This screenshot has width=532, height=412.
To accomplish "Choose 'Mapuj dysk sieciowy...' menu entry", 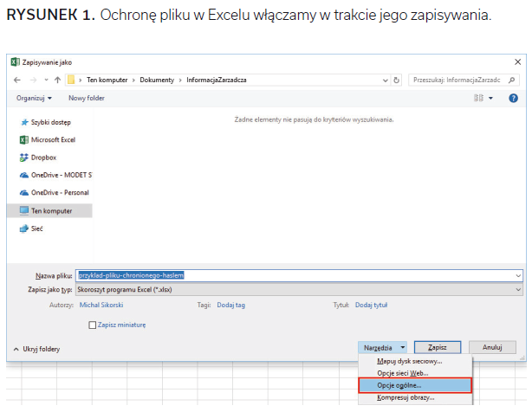I will point(415,361).
